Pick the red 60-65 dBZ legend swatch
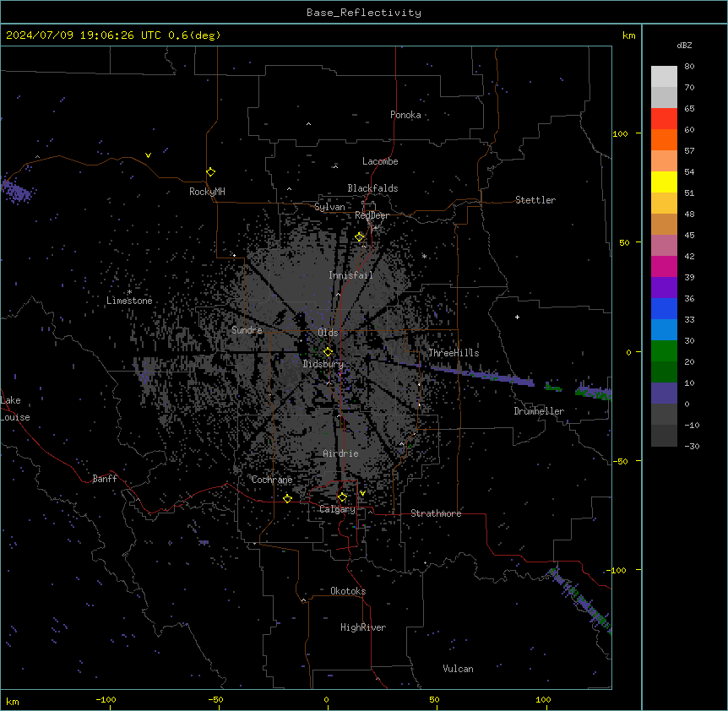The width and height of the screenshot is (728, 711). [664, 119]
